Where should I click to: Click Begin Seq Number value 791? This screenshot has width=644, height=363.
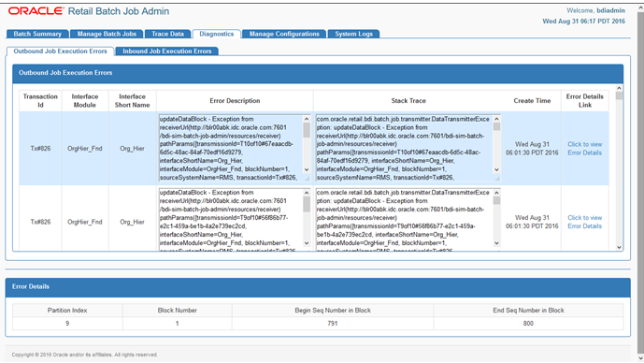pos(333,324)
